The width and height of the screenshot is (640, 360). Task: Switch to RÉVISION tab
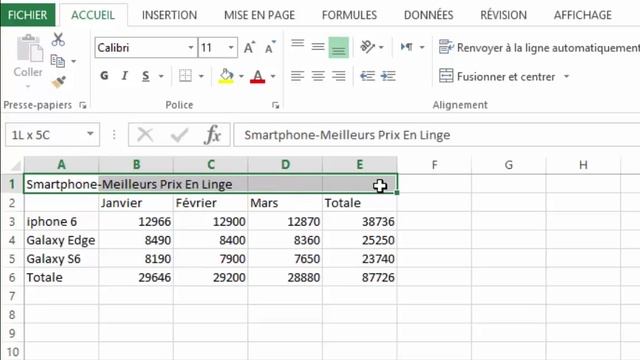[504, 15]
